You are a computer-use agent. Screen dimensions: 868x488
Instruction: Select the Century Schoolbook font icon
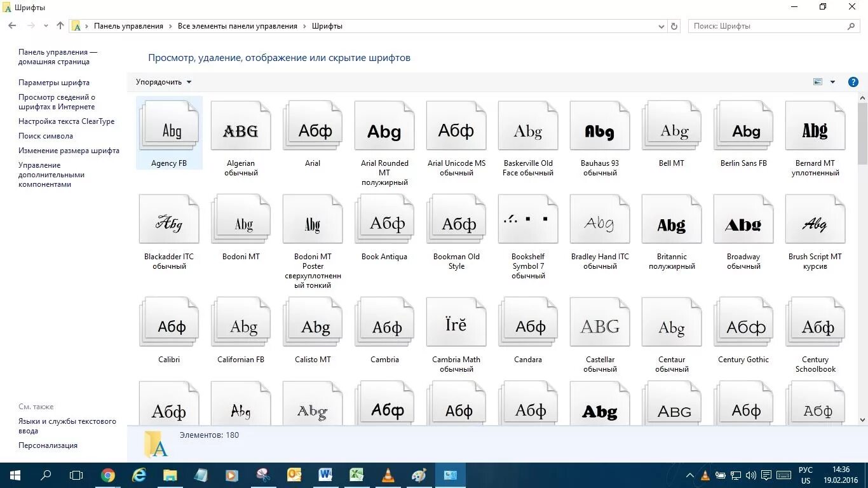[815, 322]
